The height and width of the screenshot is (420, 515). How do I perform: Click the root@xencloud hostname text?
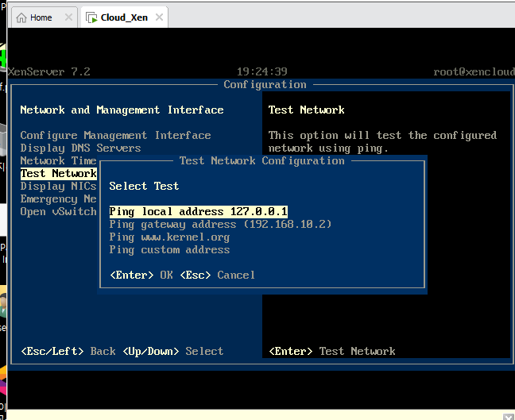tap(474, 72)
